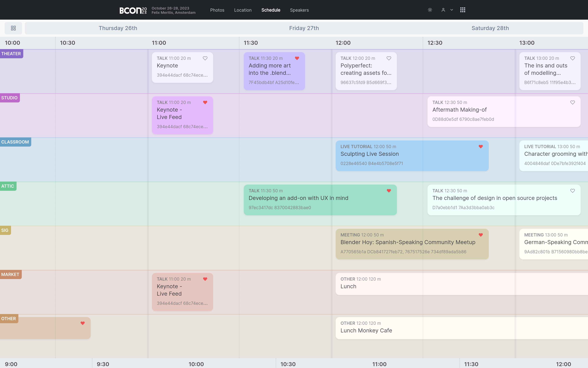Toggle the light/dark theme sun icon
The image size is (588, 368).
pyautogui.click(x=430, y=10)
